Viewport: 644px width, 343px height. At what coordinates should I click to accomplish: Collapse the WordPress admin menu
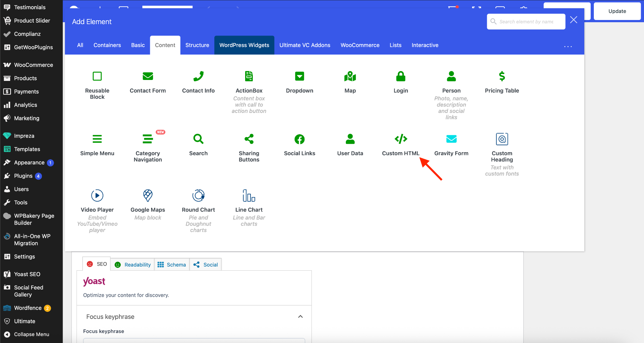31,334
